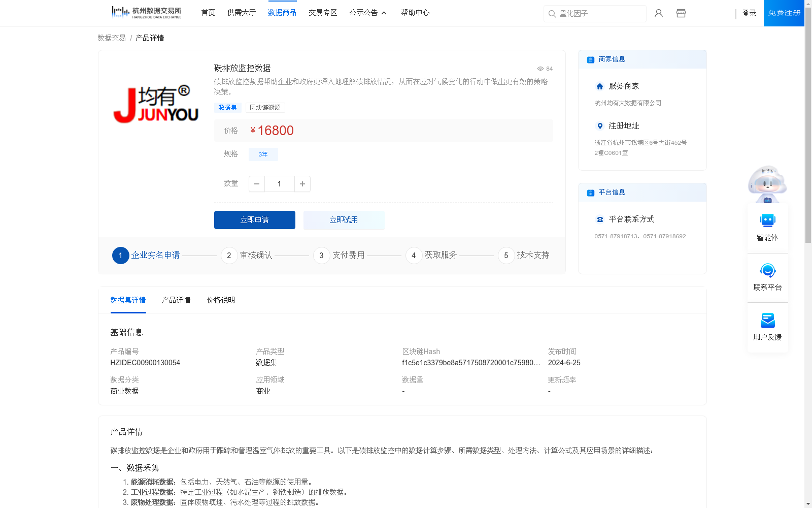
Task: Focus the 量化因子 search field
Action: (595, 14)
